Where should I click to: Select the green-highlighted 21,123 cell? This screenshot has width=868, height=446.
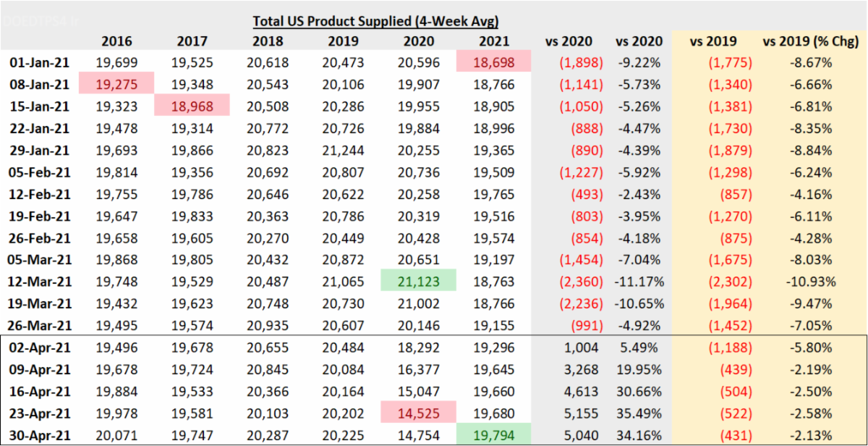[420, 280]
